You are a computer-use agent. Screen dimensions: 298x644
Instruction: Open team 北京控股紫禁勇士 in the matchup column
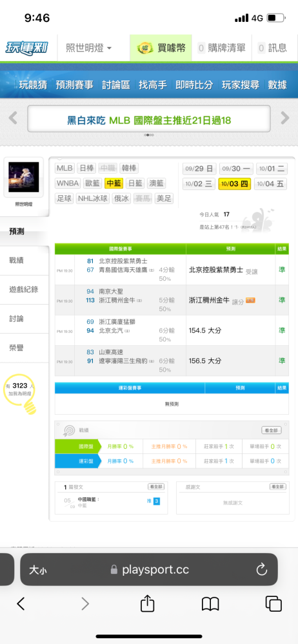click(x=123, y=261)
